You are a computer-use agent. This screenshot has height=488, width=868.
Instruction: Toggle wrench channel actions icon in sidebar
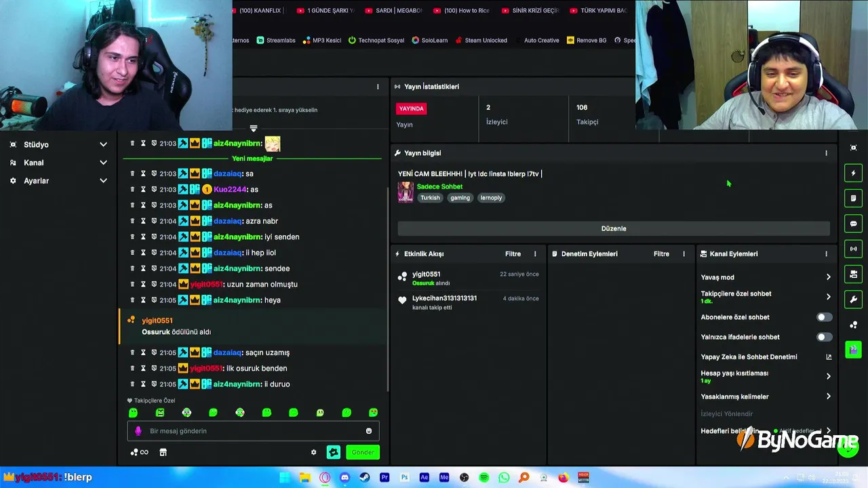[x=853, y=299]
